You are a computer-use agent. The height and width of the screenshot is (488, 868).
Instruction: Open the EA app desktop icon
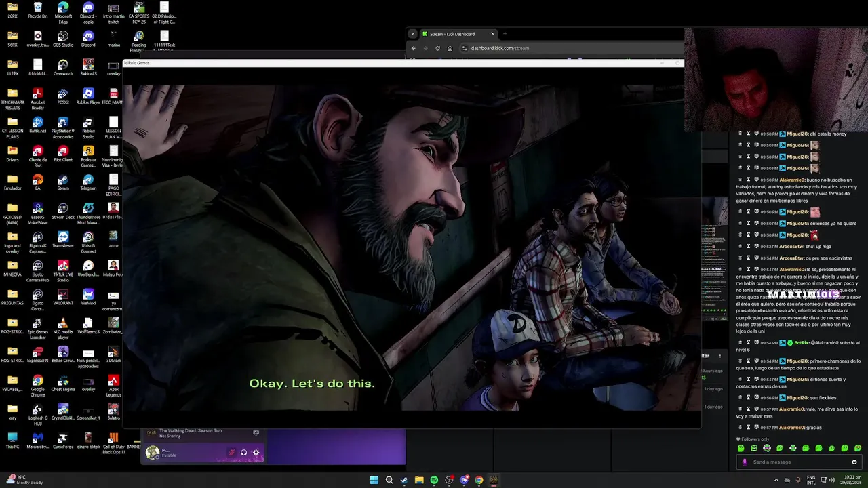click(x=38, y=182)
